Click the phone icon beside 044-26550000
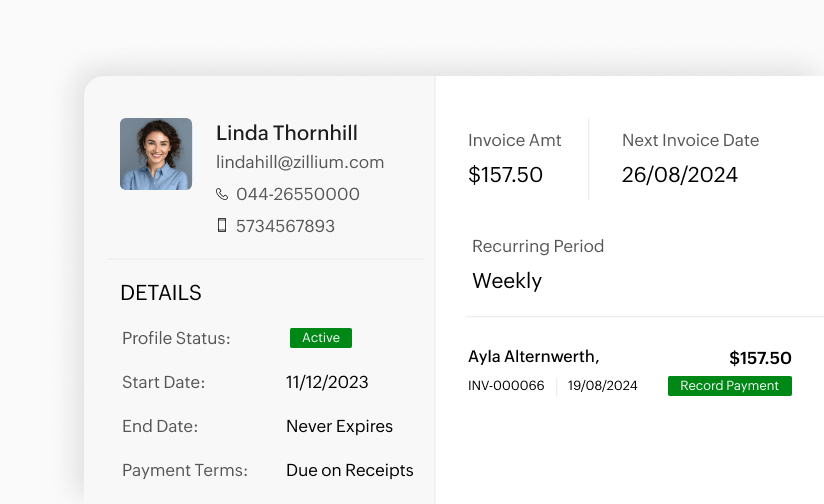This screenshot has height=504, width=824. [x=222, y=194]
